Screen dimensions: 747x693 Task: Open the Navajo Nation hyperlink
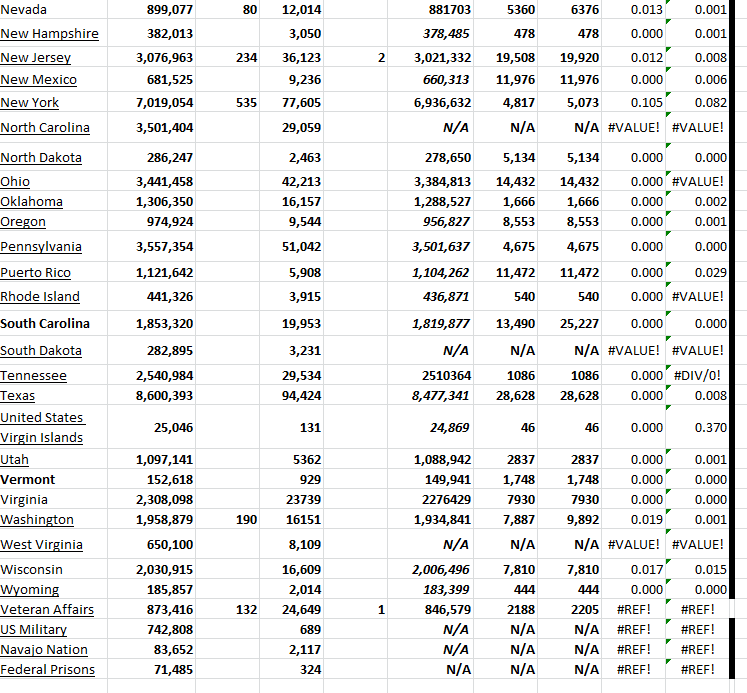44,649
